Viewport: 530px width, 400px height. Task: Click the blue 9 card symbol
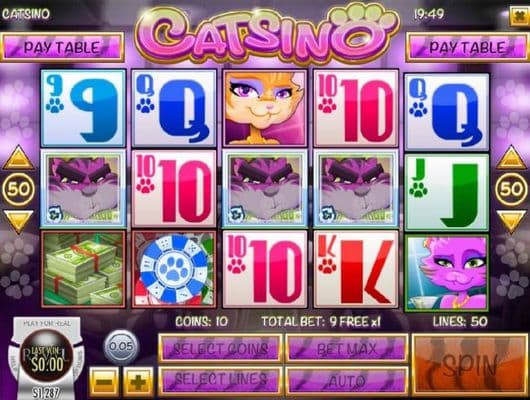[83, 108]
